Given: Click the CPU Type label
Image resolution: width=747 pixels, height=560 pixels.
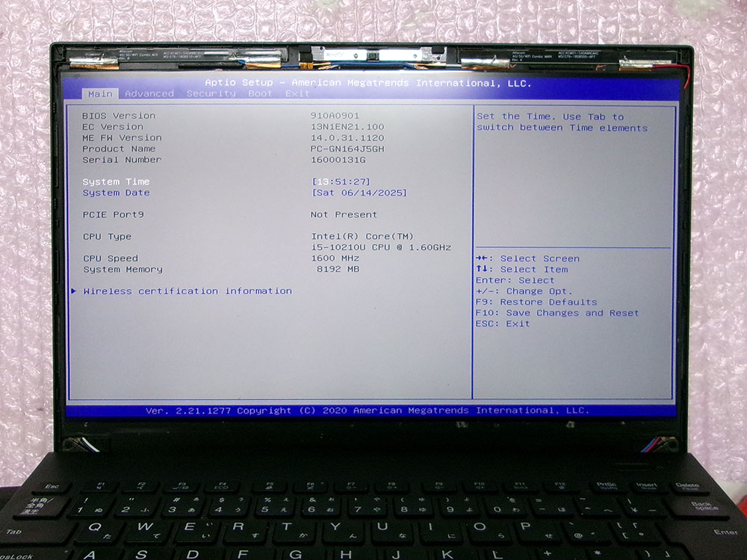Looking at the screenshot, I should pyautogui.click(x=107, y=237).
